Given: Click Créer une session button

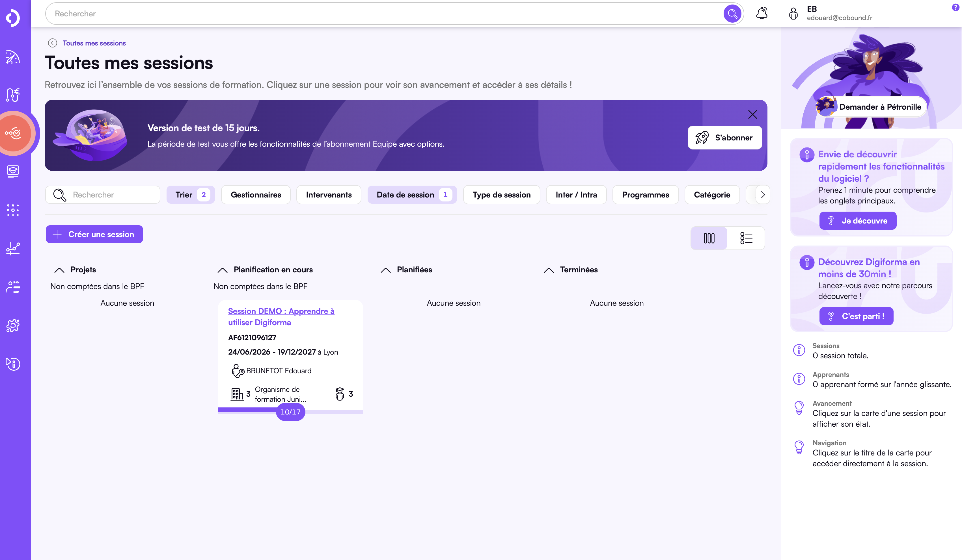Looking at the screenshot, I should click(94, 234).
